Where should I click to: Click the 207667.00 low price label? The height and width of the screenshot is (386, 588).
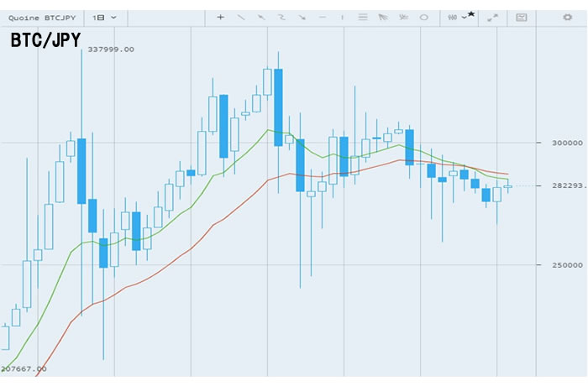click(24, 368)
